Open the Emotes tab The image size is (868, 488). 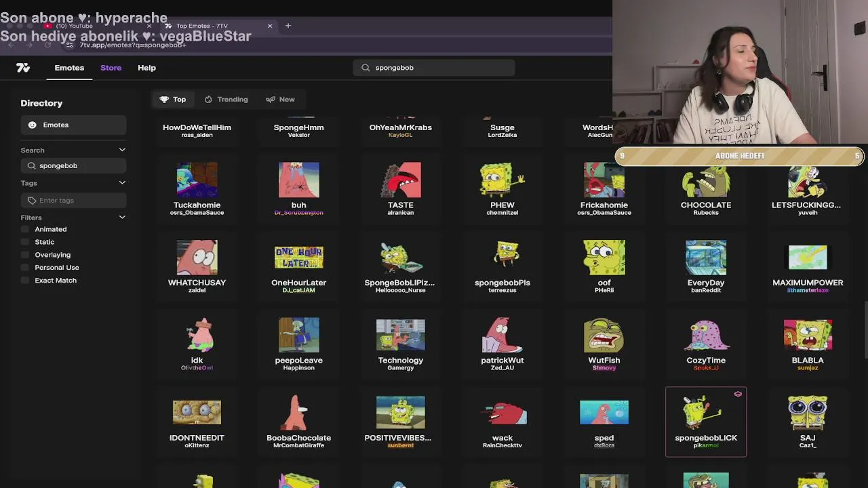69,68
